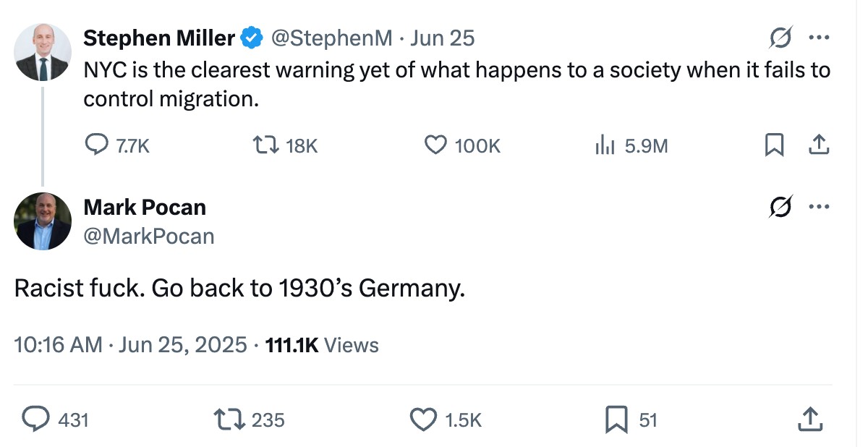Viewport: 868px width, 447px height.
Task: Open Stephen Miller's profile name link
Action: pos(159,38)
